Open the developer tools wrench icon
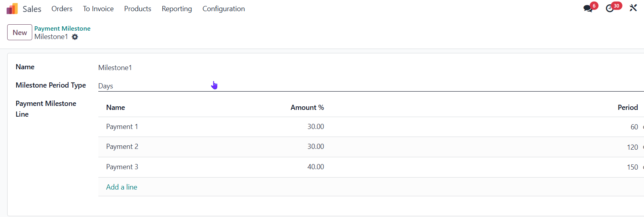644x217 pixels. click(x=633, y=8)
